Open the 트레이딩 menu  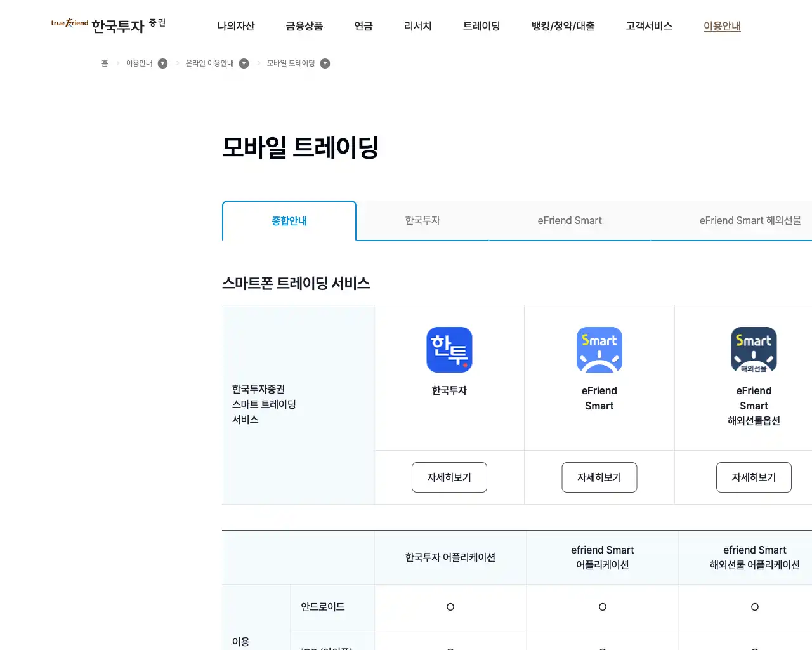[x=481, y=26]
